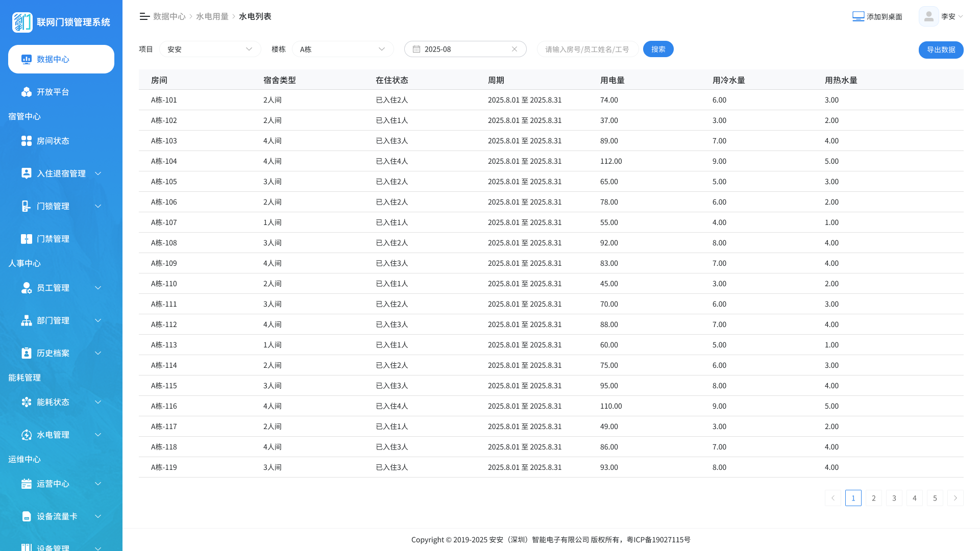Screen dimensions: 980x551
Task: Open the 李安 user menu arrow
Action: 961,16
